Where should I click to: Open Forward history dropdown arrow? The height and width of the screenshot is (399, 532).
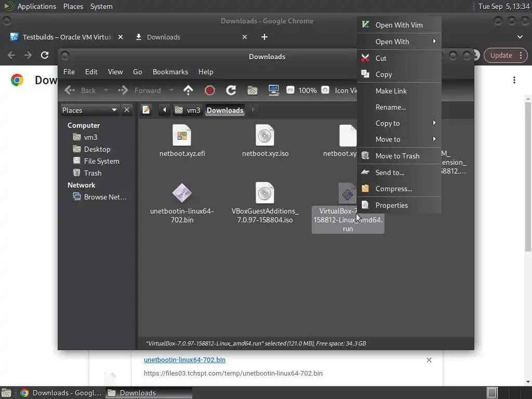[171, 90]
